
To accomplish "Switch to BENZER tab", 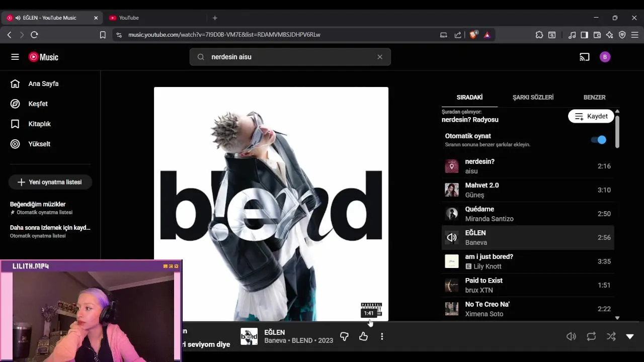I will tap(594, 97).
